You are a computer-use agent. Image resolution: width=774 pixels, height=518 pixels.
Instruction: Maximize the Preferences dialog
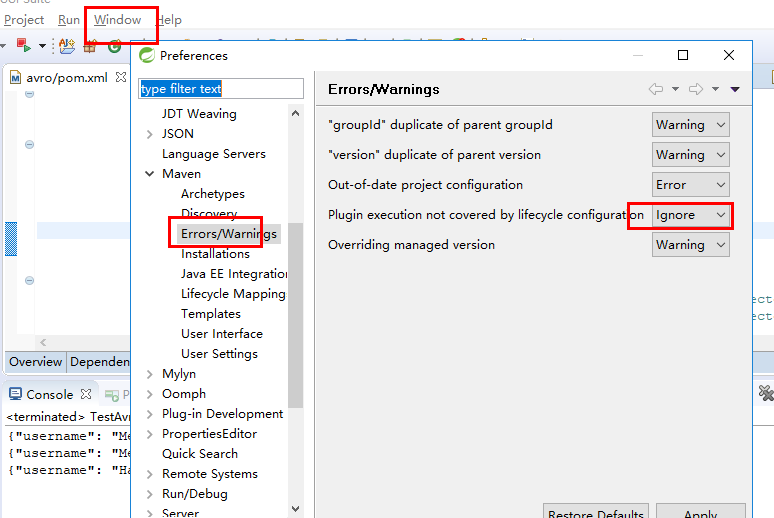(x=683, y=55)
